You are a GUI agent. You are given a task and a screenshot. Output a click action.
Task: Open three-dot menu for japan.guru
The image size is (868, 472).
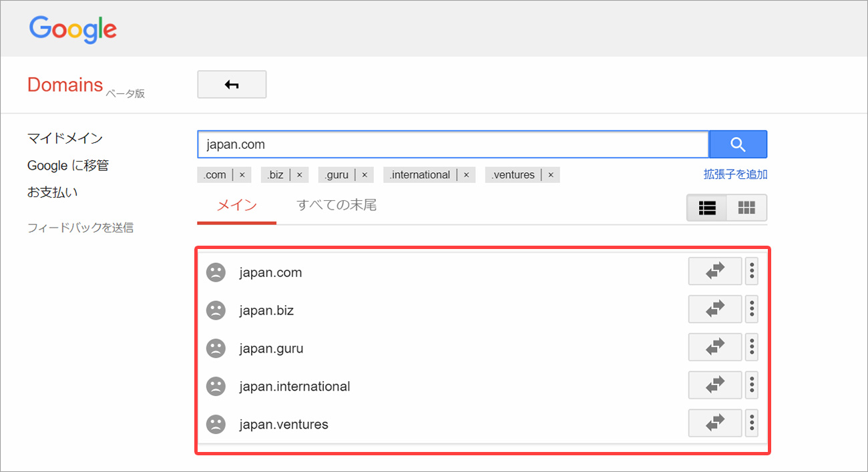click(752, 347)
